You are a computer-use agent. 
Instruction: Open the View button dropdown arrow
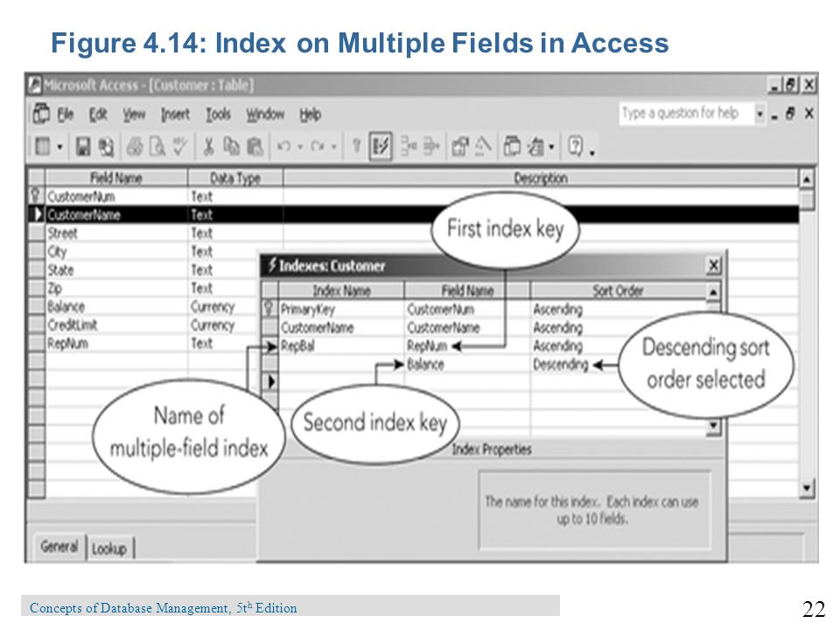[59, 146]
